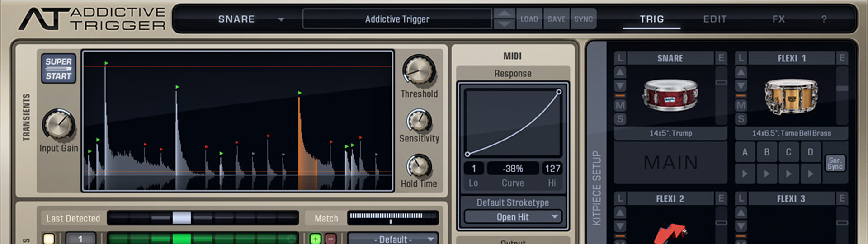
Task: Select Flexi variation A button
Action: [x=745, y=152]
